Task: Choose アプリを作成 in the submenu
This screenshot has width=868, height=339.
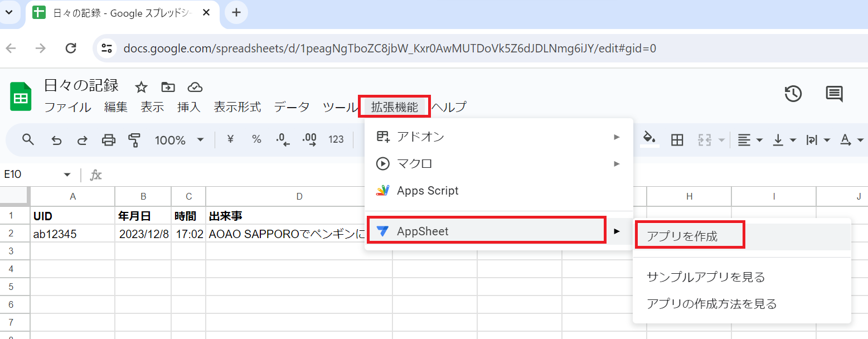Action: [742, 236]
